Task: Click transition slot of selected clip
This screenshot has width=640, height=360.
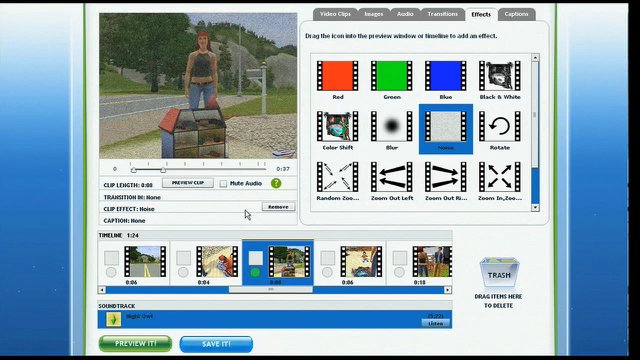Action: tap(256, 258)
